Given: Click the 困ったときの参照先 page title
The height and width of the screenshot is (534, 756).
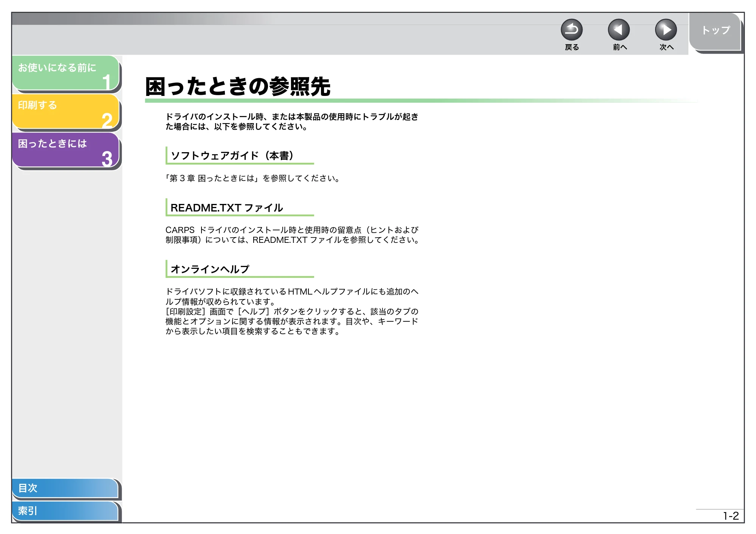Looking at the screenshot, I should coord(238,86).
